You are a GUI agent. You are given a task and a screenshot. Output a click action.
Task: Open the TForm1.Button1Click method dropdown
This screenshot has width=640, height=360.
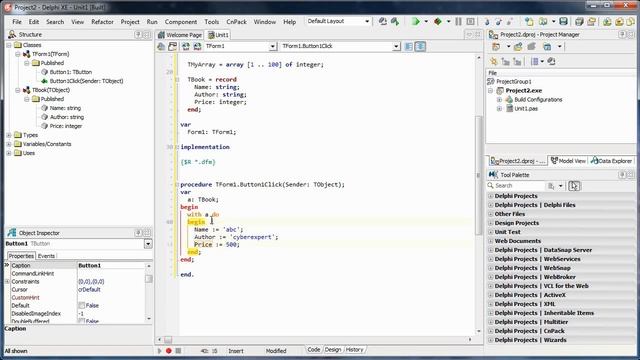pyautogui.click(x=396, y=47)
